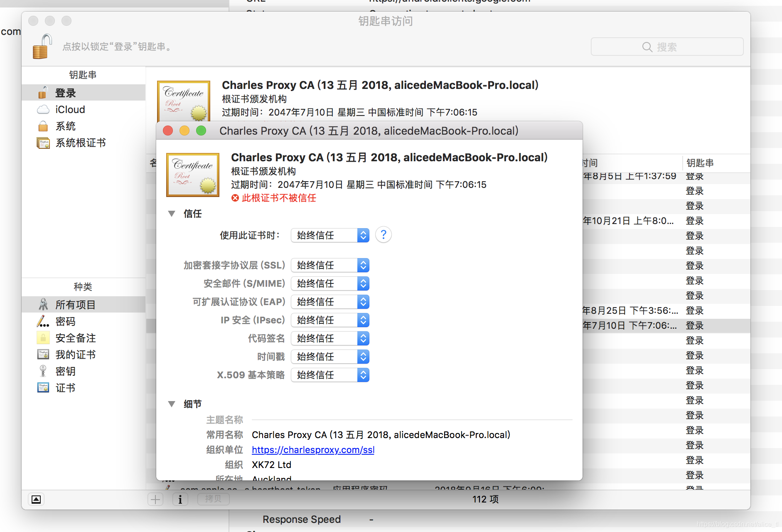The height and width of the screenshot is (532, 782).
Task: Click Response Speed in background window
Action: (x=302, y=520)
